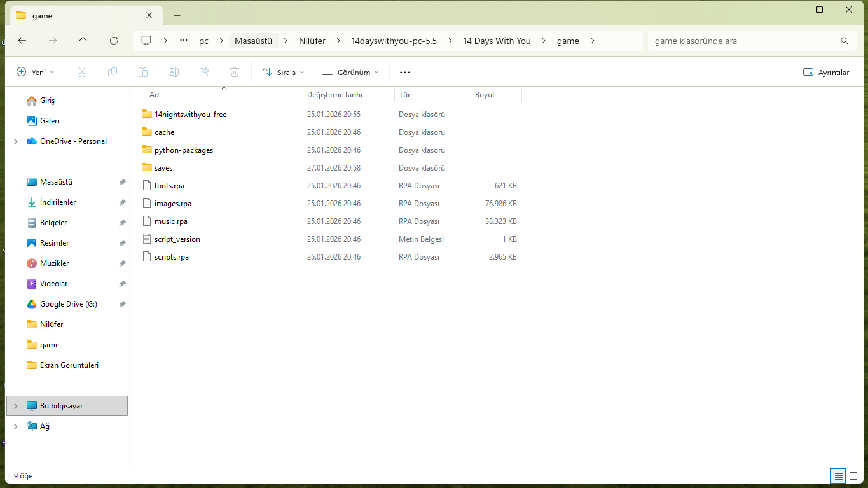Select the fonts.rpa file icon
Screen dimensions: 868x488
coord(147,186)
